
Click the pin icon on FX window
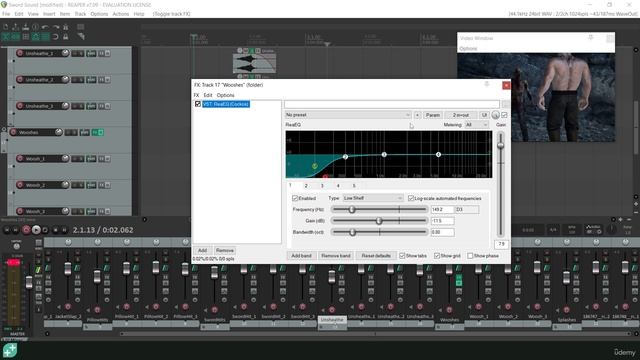coord(487,84)
